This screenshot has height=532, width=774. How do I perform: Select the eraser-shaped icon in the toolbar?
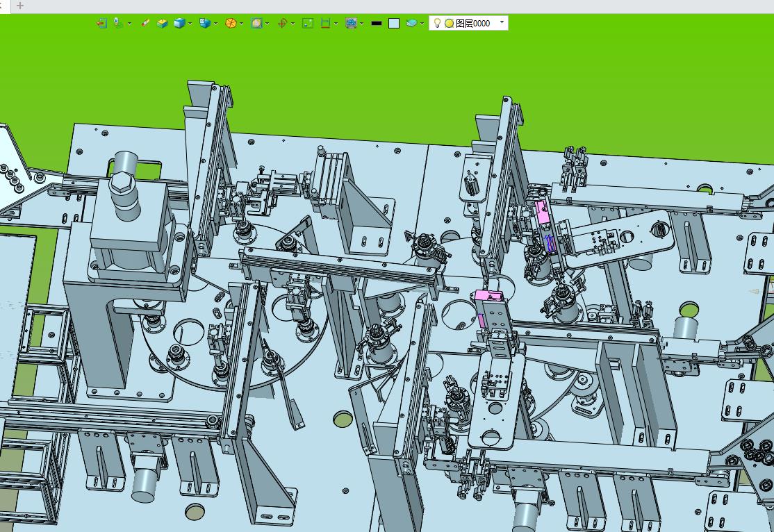click(x=146, y=23)
